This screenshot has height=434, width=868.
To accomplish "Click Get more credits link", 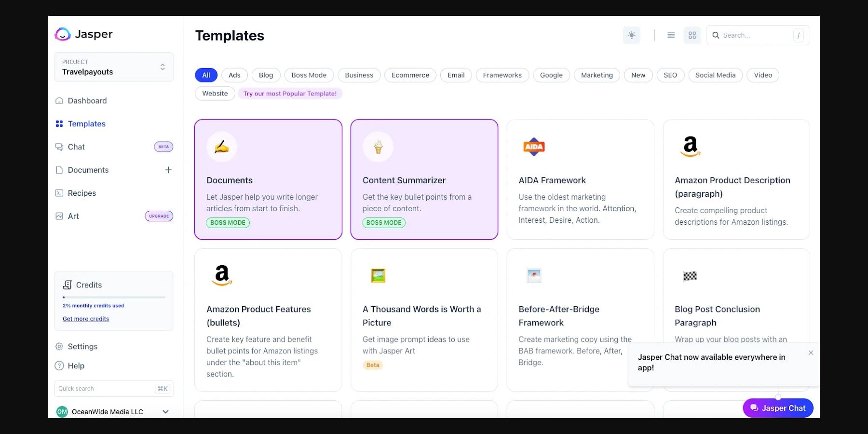I will click(86, 318).
